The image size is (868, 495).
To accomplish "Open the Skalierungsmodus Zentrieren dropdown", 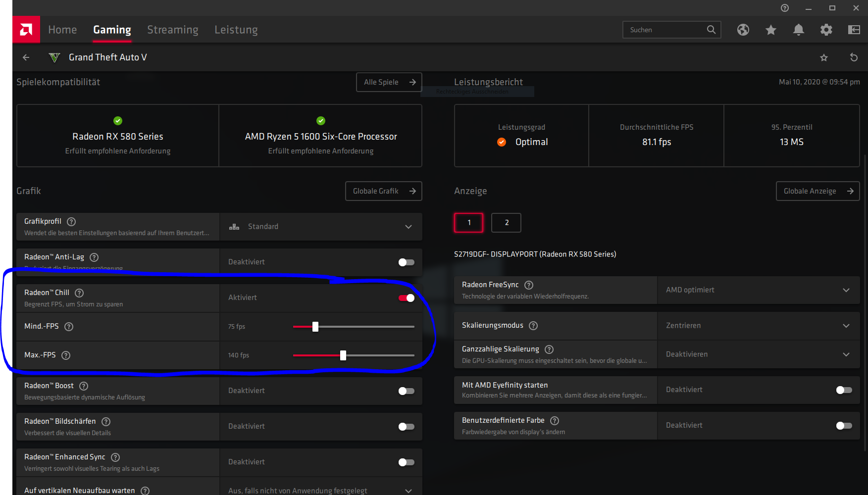I will click(759, 326).
